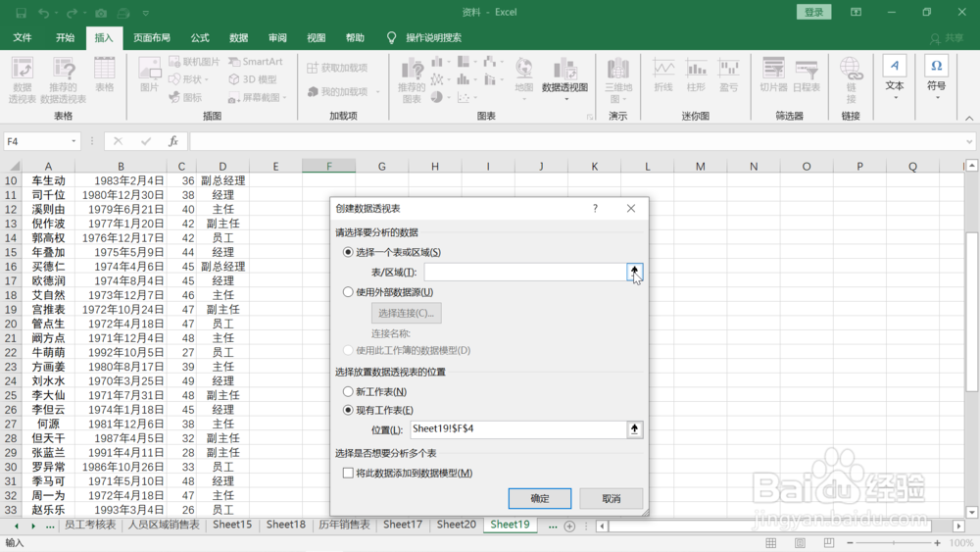The width and height of the screenshot is (980, 552).
Task: Open the 3D Map icon
Action: coord(618,79)
